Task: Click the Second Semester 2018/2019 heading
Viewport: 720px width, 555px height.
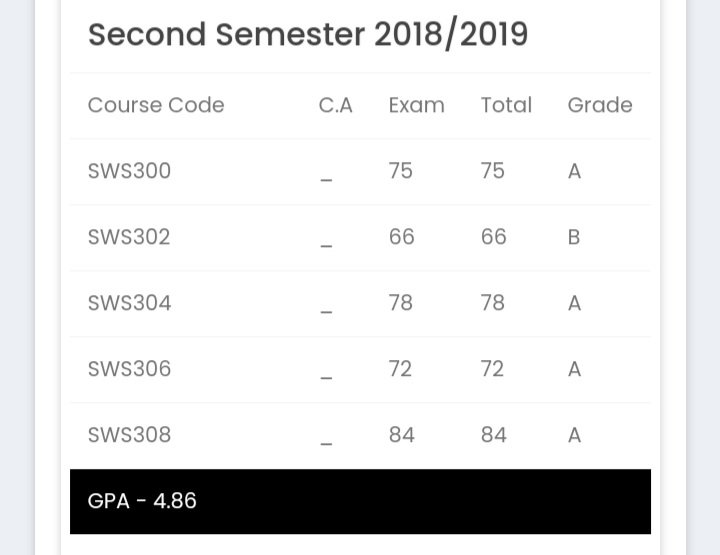Action: point(308,35)
